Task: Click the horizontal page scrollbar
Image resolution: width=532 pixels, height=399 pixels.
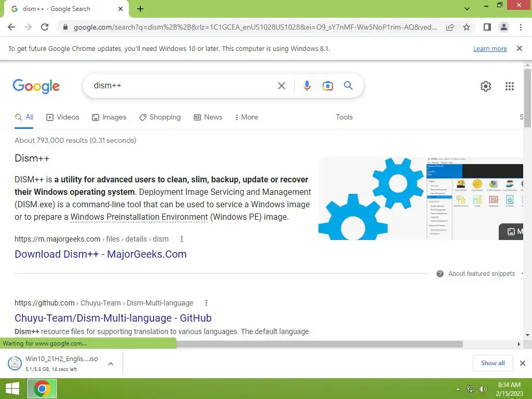Action: [319, 344]
